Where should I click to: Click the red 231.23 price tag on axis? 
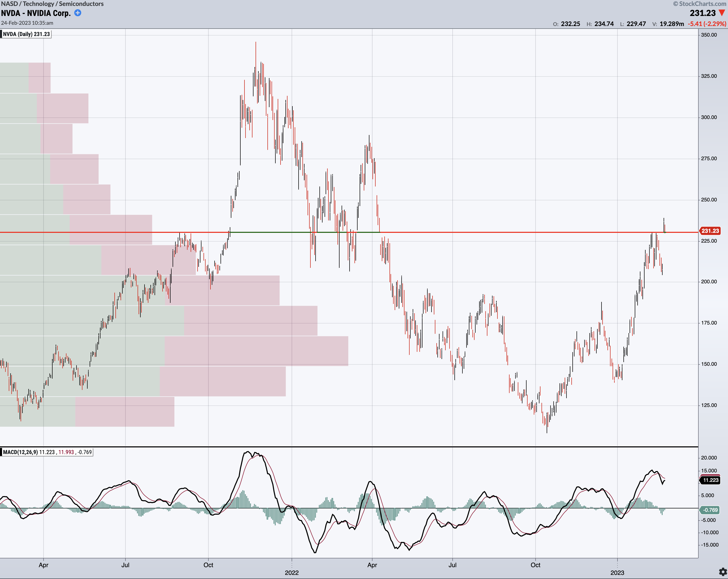710,231
